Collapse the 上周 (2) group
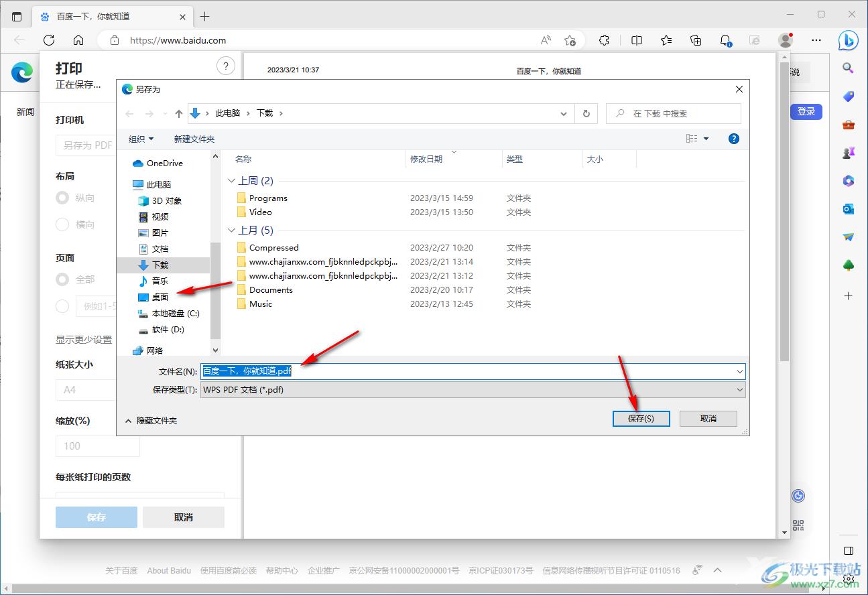 (x=231, y=181)
